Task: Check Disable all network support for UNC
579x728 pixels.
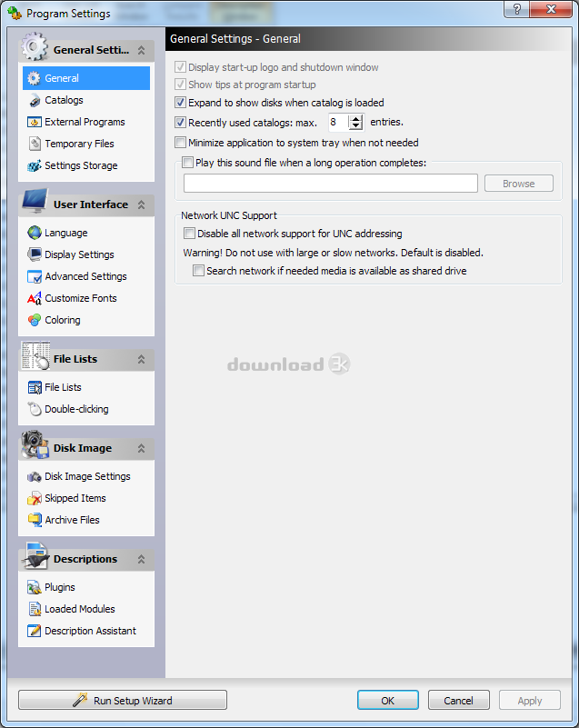Action: [189, 233]
